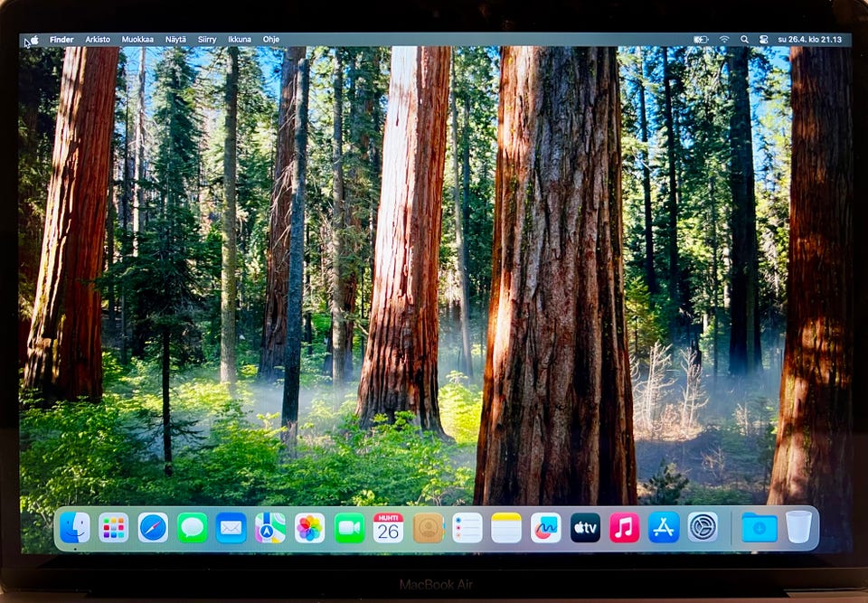Image resolution: width=868 pixels, height=603 pixels.
Task: Open the Muokkaa menu
Action: coord(137,40)
